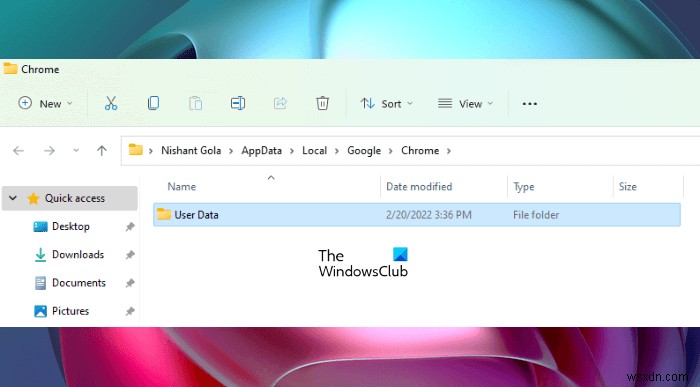Open Desktop in navigation pane
The height and width of the screenshot is (387, 700).
[x=71, y=226]
